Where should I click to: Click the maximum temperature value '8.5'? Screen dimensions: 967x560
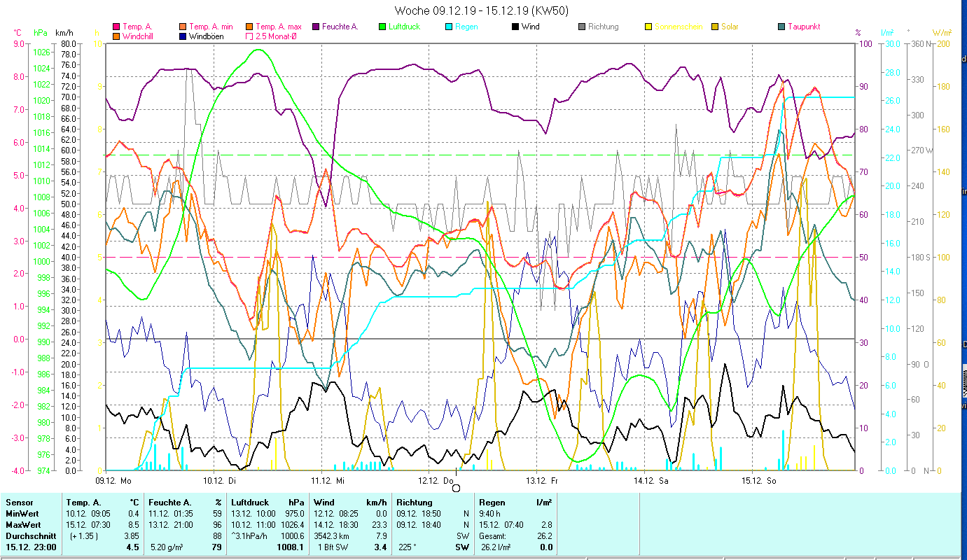(x=134, y=525)
